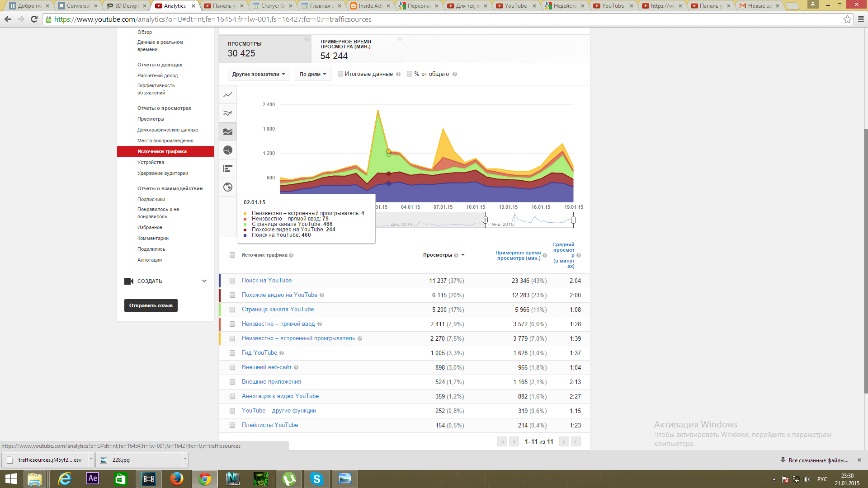This screenshot has height=488, width=868.
Task: Check the select-all box in table header
Action: [x=232, y=255]
